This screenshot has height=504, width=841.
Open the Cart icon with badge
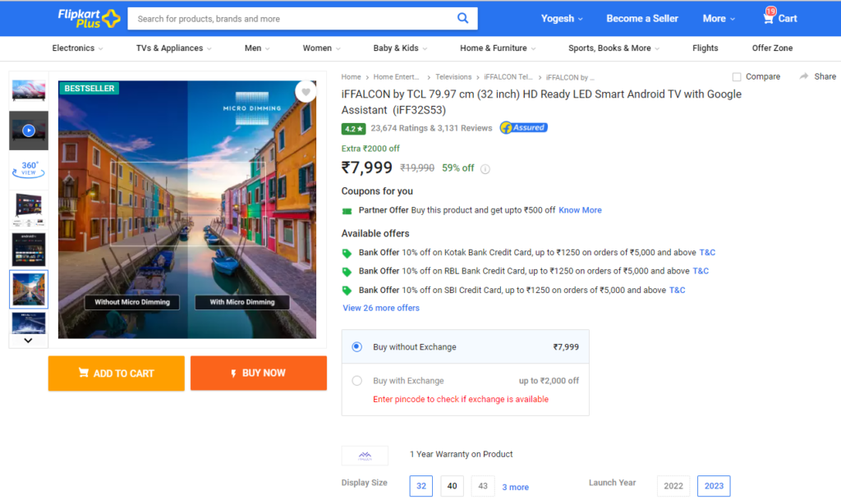779,17
